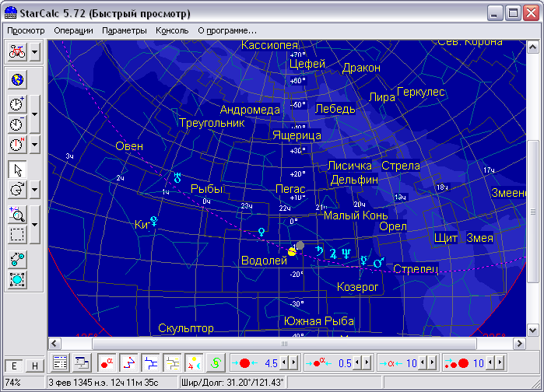Toggle planets display button in bottom toolbar
This screenshot has width=544, height=392.
[194, 362]
